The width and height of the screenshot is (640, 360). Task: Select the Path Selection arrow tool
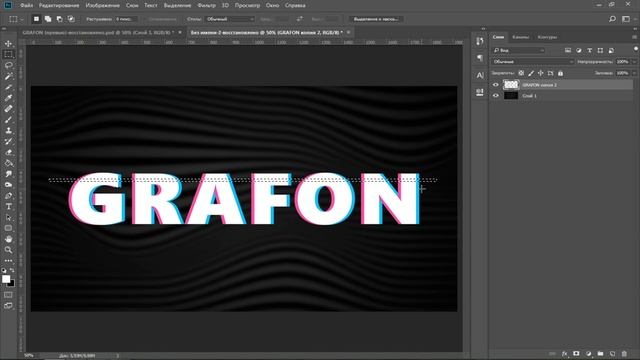coord(8,218)
